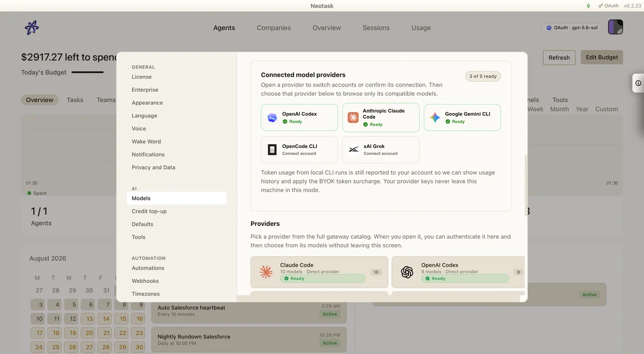
Task: Open the Anthropic Claude Code provider card
Action: click(381, 118)
